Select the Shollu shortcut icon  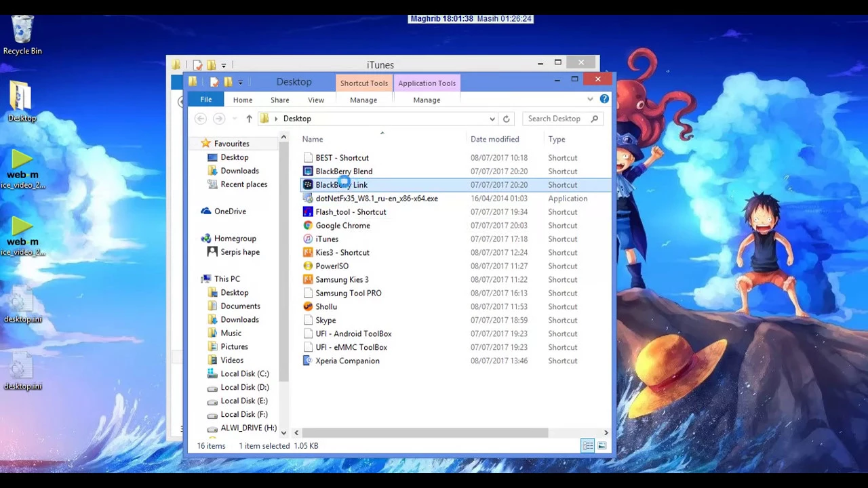point(308,307)
